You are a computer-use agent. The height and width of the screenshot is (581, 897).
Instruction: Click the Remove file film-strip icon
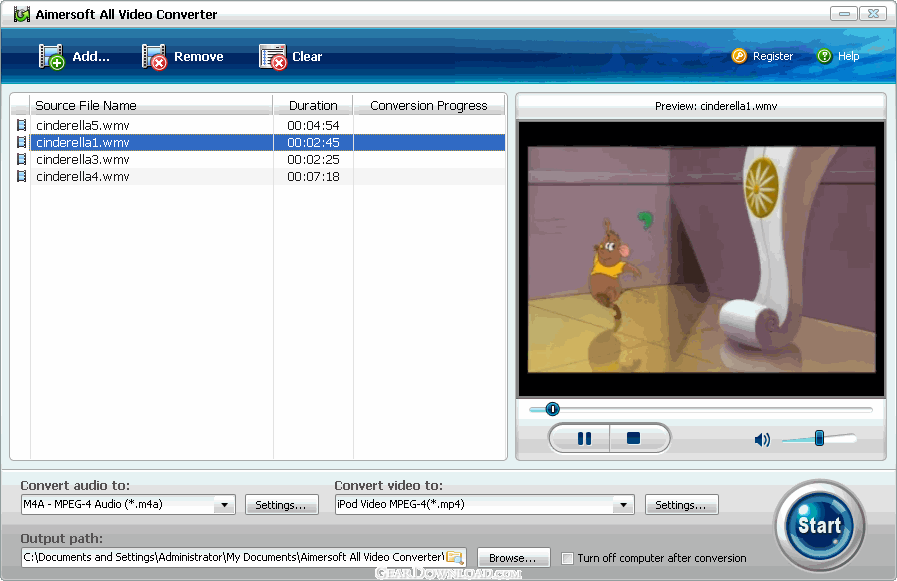(x=154, y=57)
